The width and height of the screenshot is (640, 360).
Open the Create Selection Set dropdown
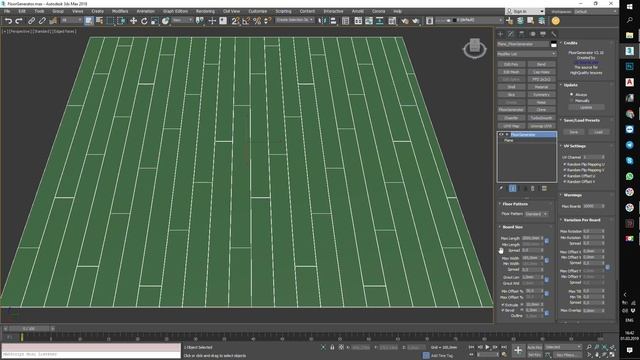294,20
